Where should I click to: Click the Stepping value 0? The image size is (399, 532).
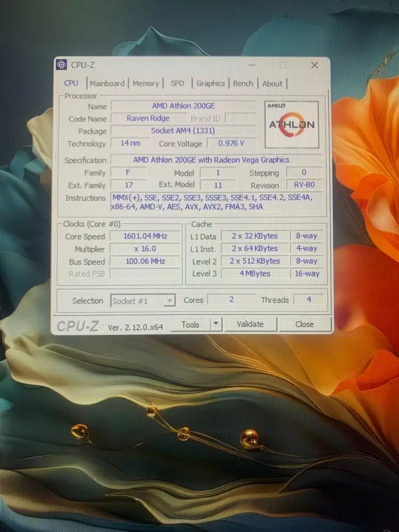point(304,172)
